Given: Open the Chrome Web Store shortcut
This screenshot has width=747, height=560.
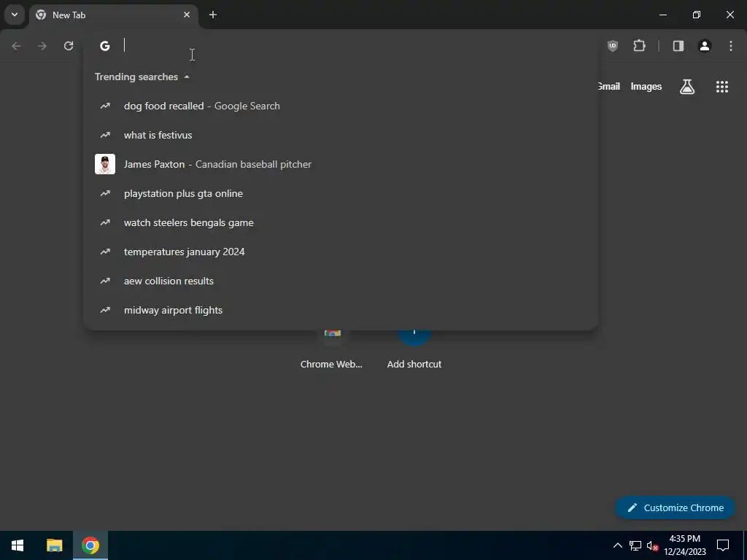Looking at the screenshot, I should tap(332, 350).
